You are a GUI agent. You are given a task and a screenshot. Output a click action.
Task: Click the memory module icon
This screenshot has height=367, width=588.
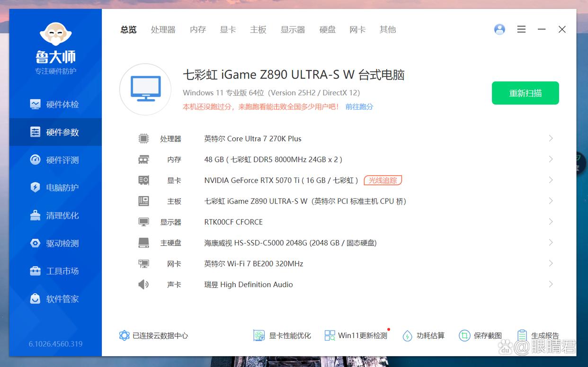143,160
